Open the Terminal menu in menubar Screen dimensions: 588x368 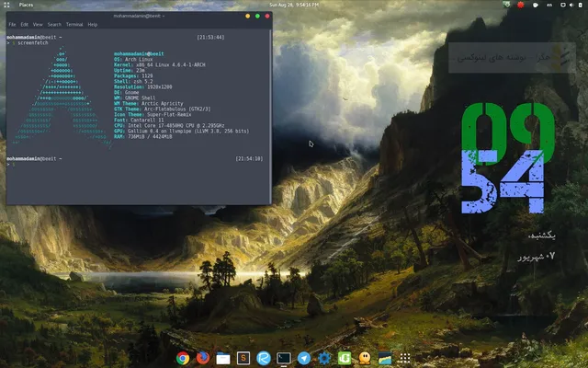(x=74, y=25)
